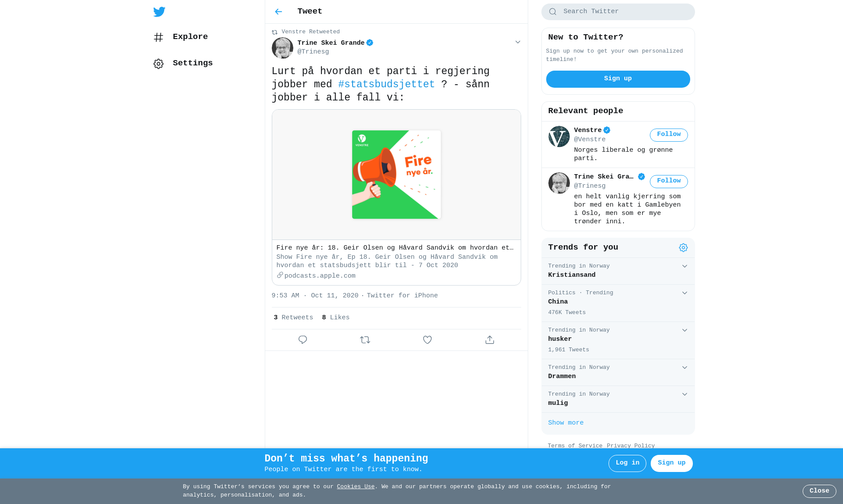Click the Search Twitter field
Image resolution: width=843 pixels, height=504 pixels.
pyautogui.click(x=618, y=12)
